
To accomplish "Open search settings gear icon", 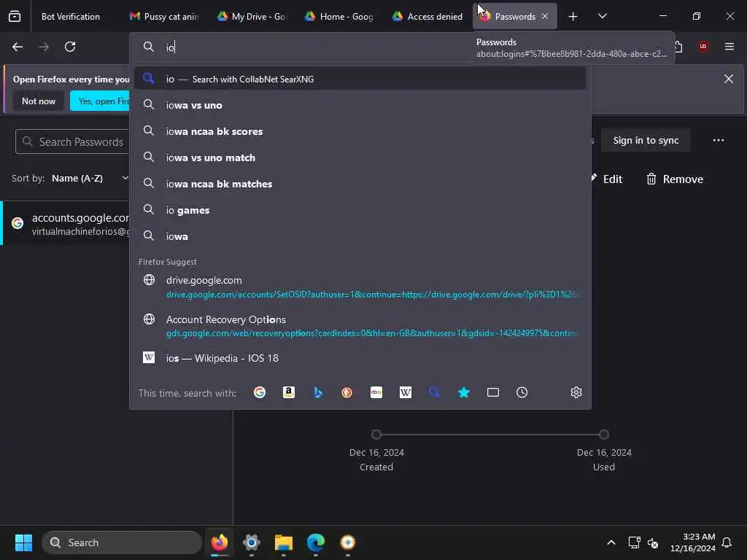I will pos(576,392).
